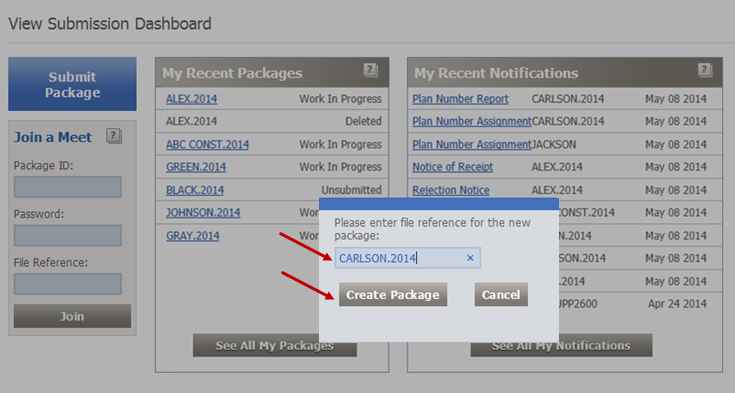Viewport: 735px width, 393px height.
Task: Select the Unsubmitted status text
Action: (x=352, y=190)
